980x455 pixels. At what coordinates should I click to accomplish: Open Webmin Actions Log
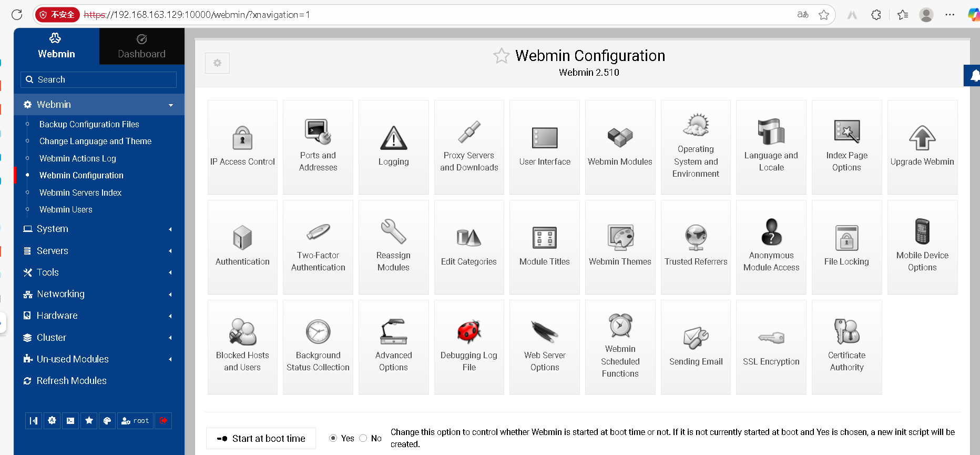(x=78, y=158)
